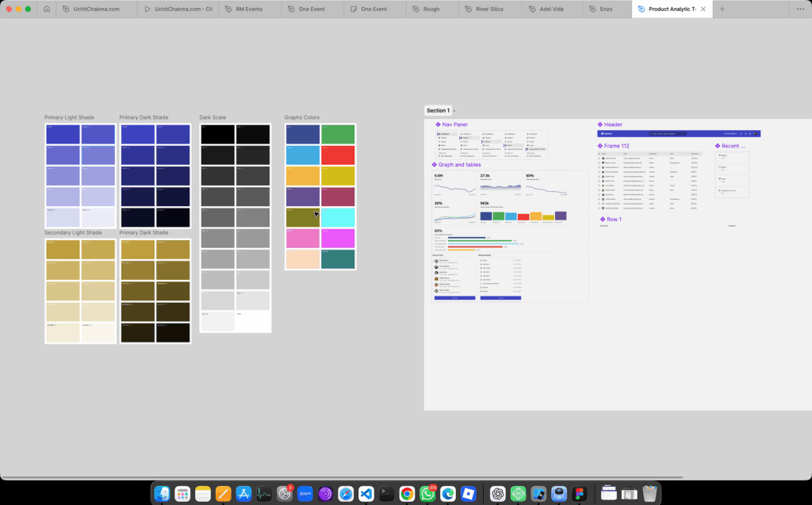This screenshot has width=812, height=505.
Task: Open a new tab with the plus icon
Action: [x=722, y=9]
